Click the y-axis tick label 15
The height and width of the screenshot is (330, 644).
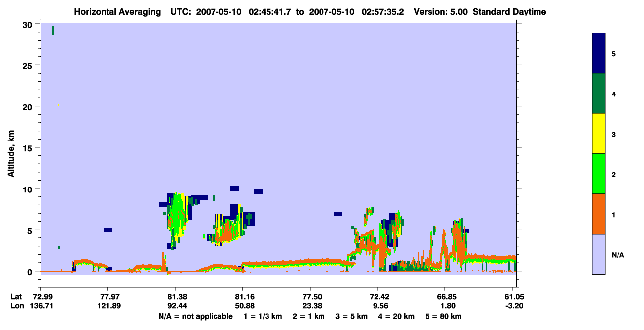click(29, 148)
